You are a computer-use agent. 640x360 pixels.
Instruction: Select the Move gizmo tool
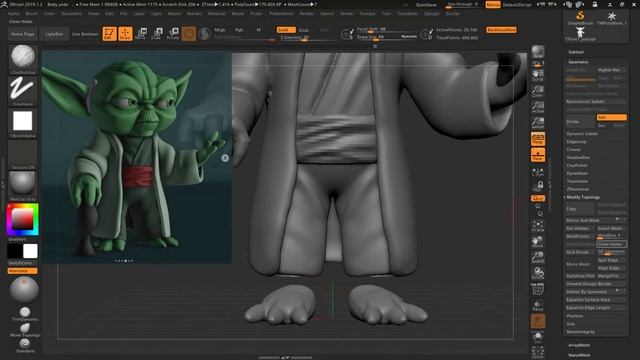pos(141,34)
